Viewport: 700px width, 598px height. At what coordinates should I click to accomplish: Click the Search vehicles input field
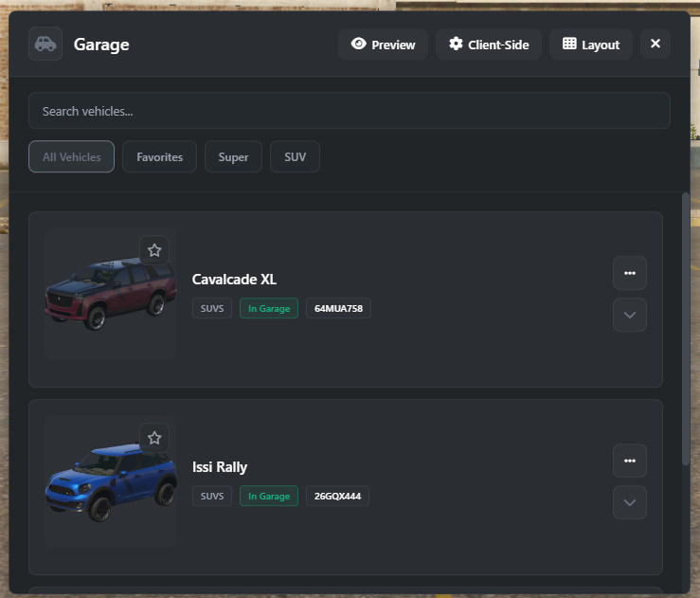tap(349, 111)
